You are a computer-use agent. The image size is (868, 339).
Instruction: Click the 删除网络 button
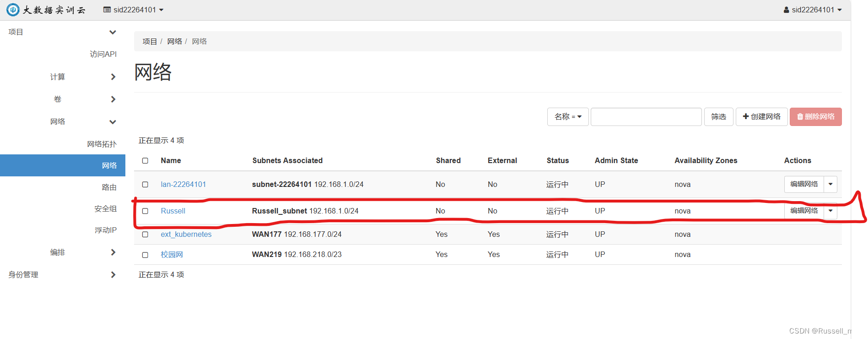coord(815,117)
